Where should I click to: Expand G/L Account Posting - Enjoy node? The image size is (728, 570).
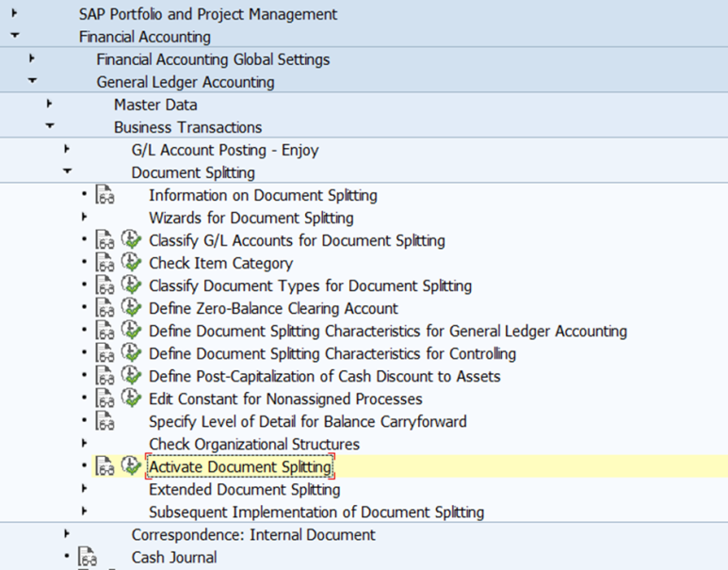click(67, 149)
